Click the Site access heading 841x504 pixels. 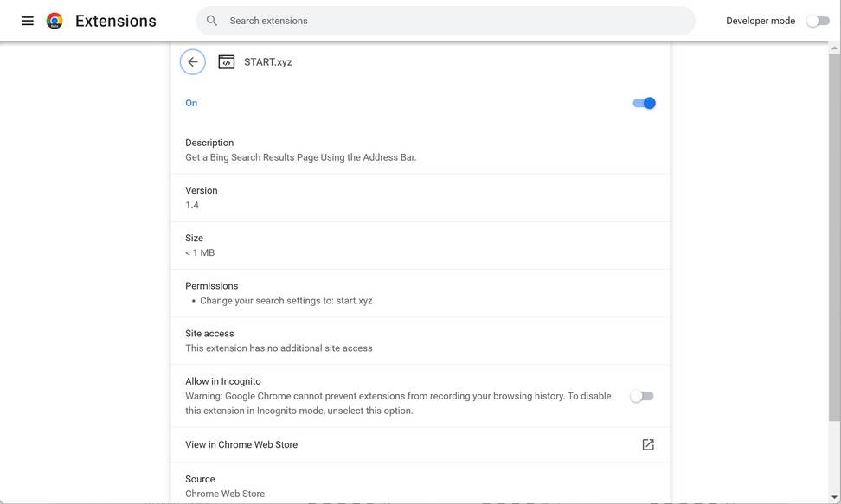tap(209, 334)
